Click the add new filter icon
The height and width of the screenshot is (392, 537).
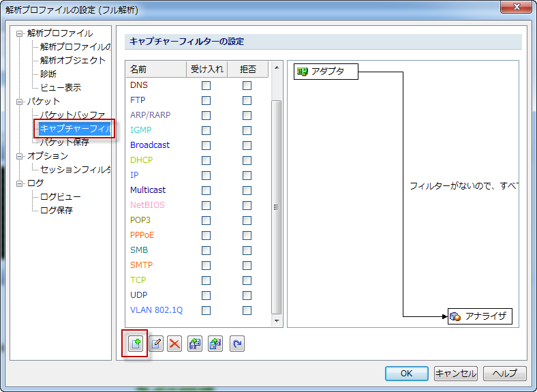pos(135,344)
